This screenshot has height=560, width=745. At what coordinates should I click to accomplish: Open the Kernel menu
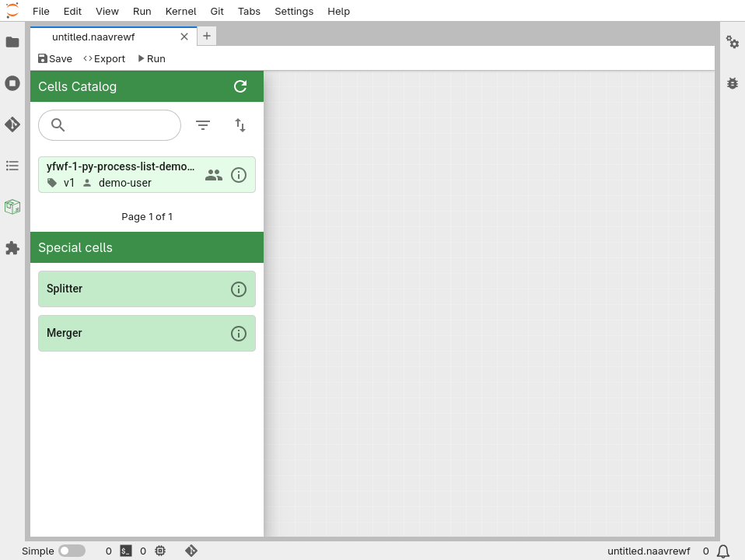click(180, 11)
